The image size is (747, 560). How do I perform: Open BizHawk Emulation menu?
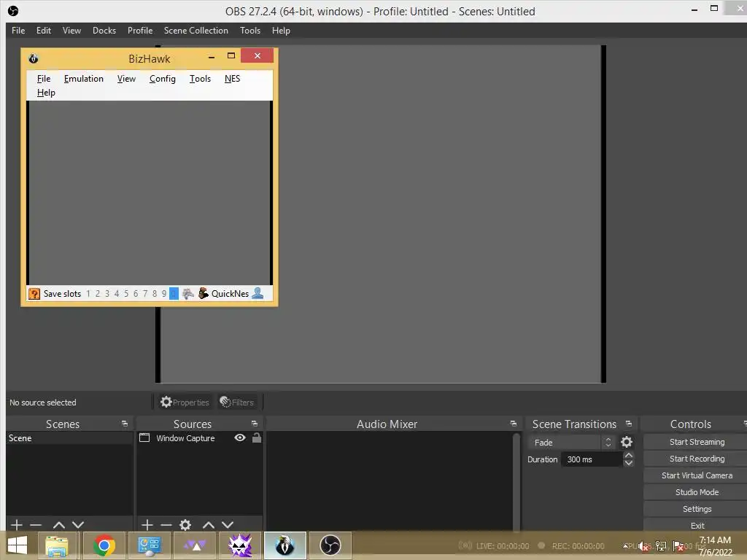pos(84,79)
